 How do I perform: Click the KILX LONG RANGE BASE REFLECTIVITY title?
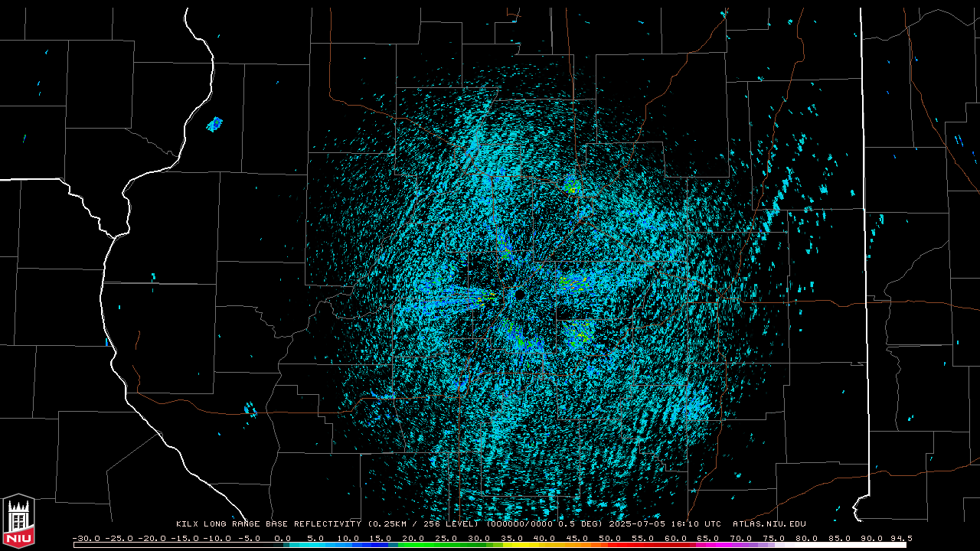[x=269, y=524]
